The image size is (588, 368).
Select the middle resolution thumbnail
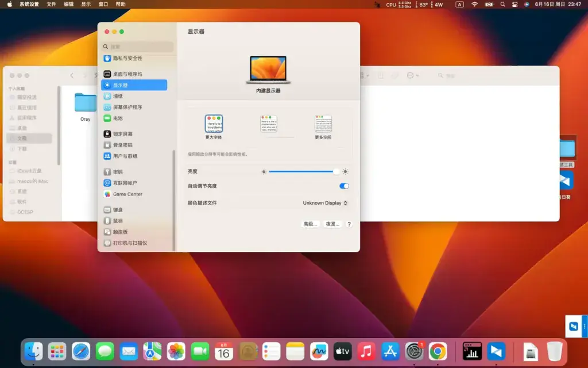(x=269, y=124)
